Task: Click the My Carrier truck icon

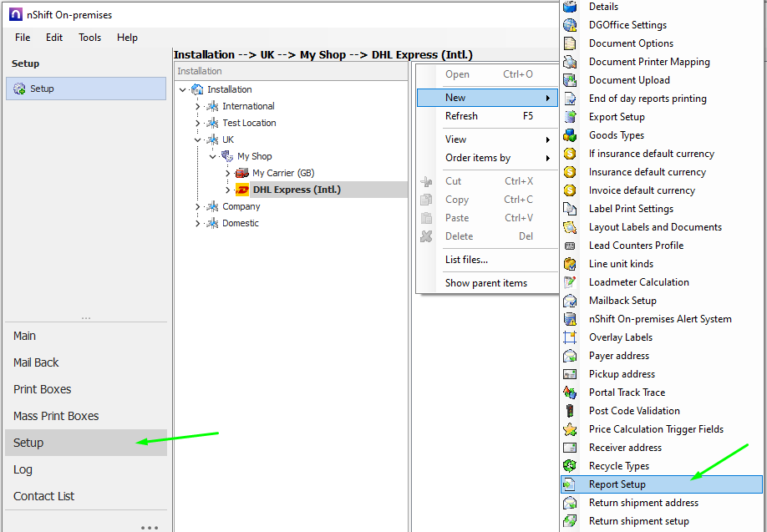Action: pos(242,173)
